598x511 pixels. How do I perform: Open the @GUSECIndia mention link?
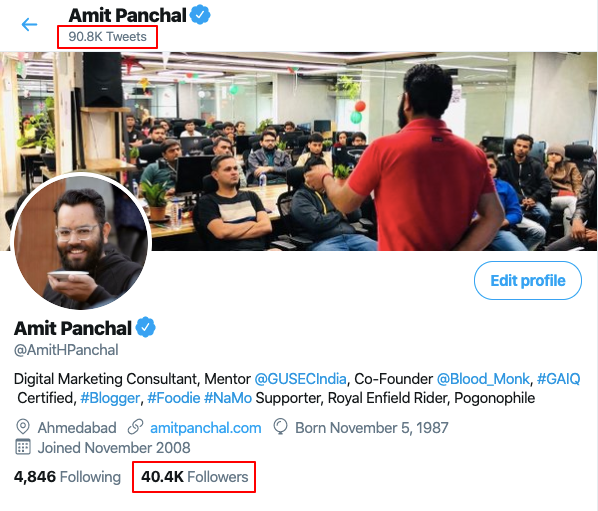click(300, 379)
